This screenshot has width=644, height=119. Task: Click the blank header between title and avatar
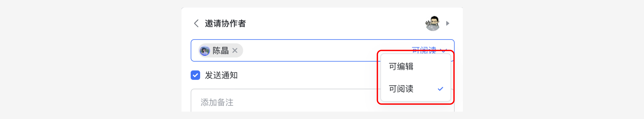click(x=333, y=23)
